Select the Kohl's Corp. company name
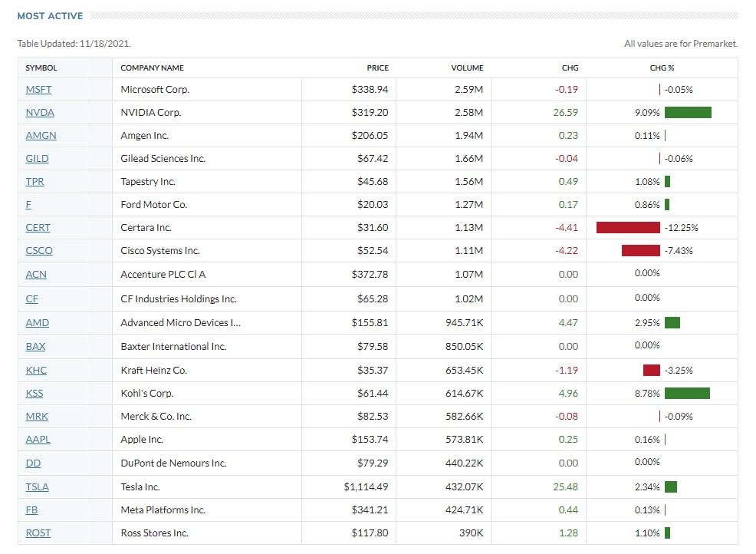756x554 pixels. [x=147, y=394]
